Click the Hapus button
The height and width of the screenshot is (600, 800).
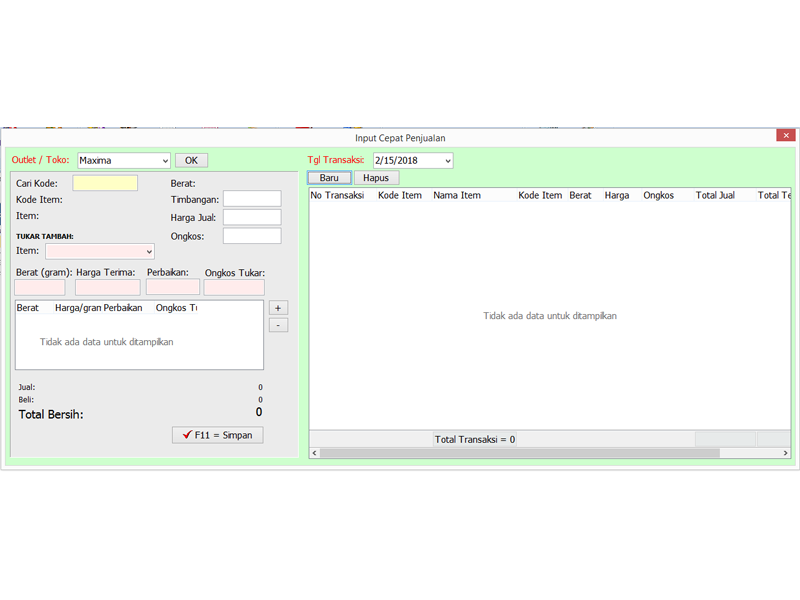point(376,178)
